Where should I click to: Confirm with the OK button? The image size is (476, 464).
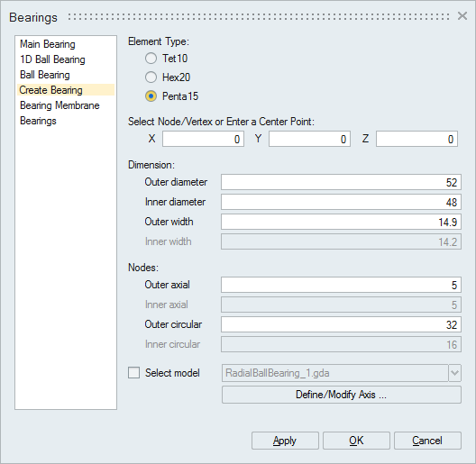point(356,441)
